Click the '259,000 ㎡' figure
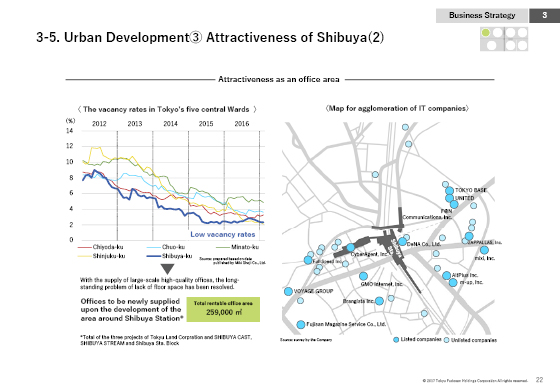 coord(224,312)
